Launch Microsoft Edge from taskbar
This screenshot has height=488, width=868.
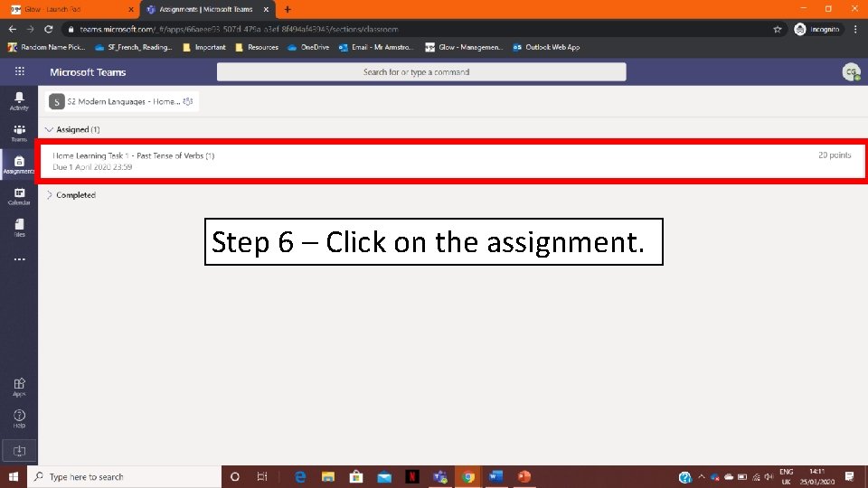pyautogui.click(x=300, y=476)
